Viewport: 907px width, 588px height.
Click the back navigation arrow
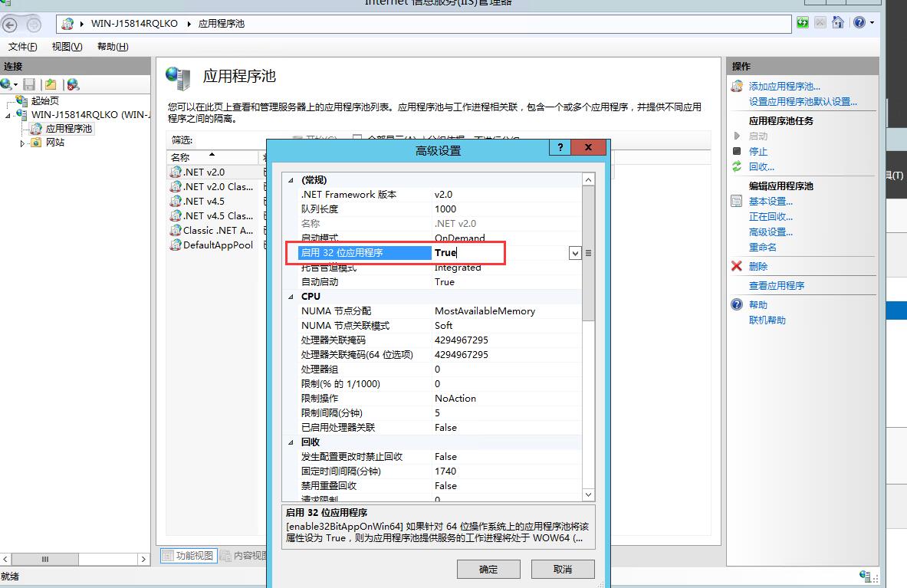tap(12, 24)
